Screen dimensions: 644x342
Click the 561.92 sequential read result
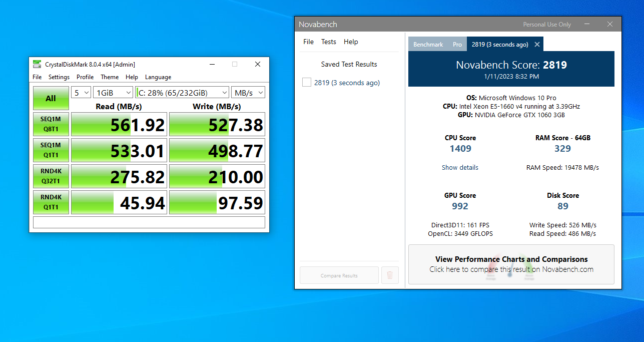pyautogui.click(x=119, y=124)
